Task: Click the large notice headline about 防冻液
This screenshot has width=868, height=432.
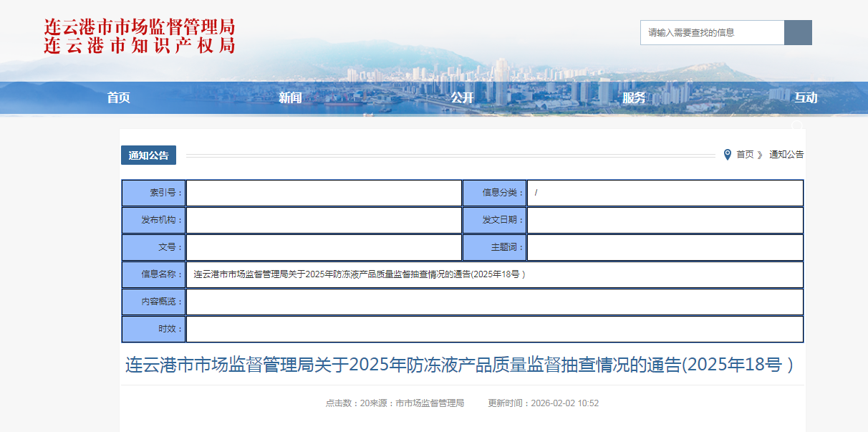Action: pos(460,365)
